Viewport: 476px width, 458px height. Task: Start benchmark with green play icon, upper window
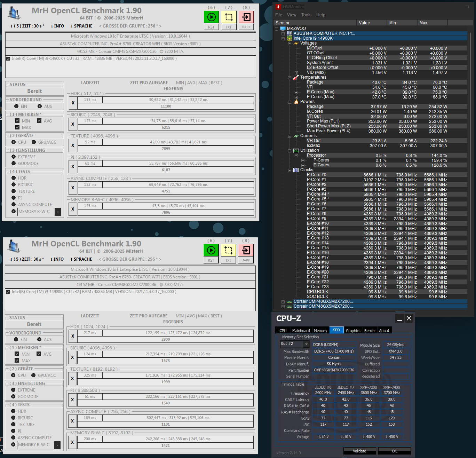click(211, 17)
